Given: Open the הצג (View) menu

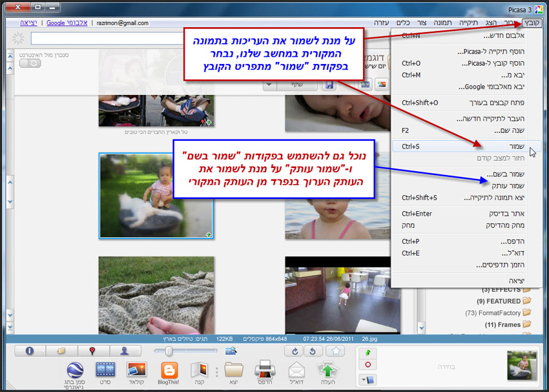Looking at the screenshot, I should coord(491,23).
